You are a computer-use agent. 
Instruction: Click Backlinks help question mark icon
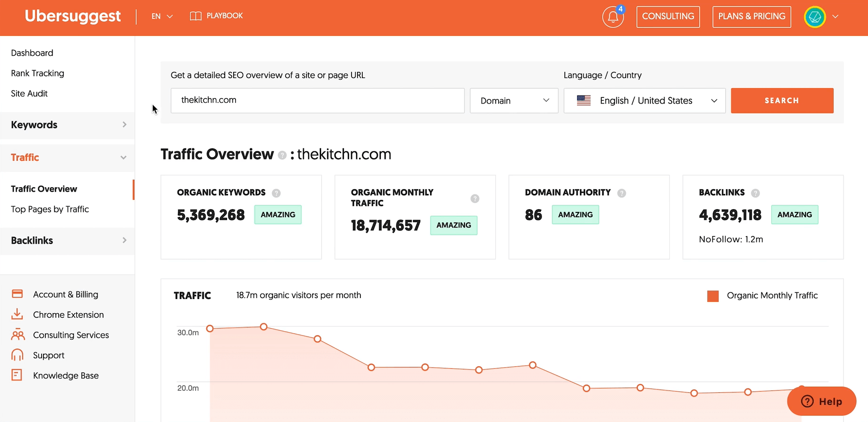pyautogui.click(x=755, y=193)
